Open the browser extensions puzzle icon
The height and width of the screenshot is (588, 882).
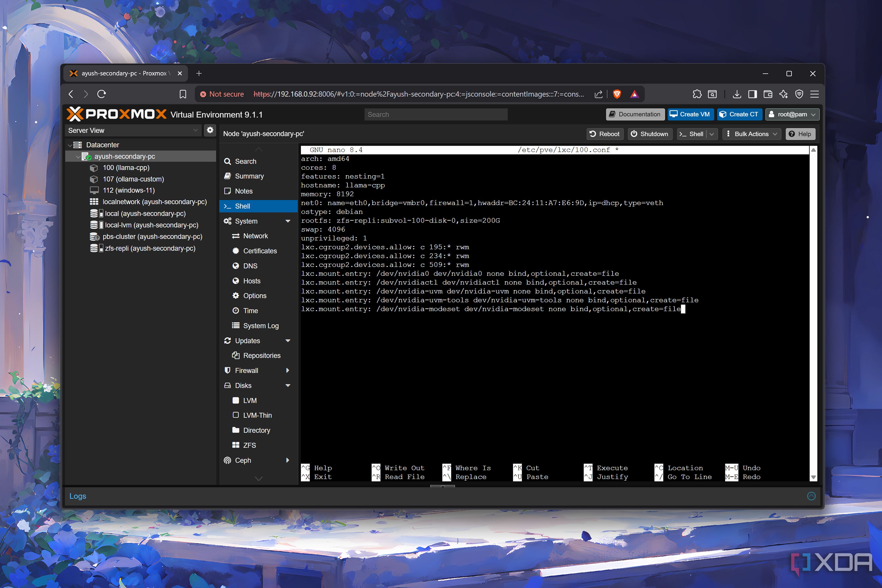(697, 94)
